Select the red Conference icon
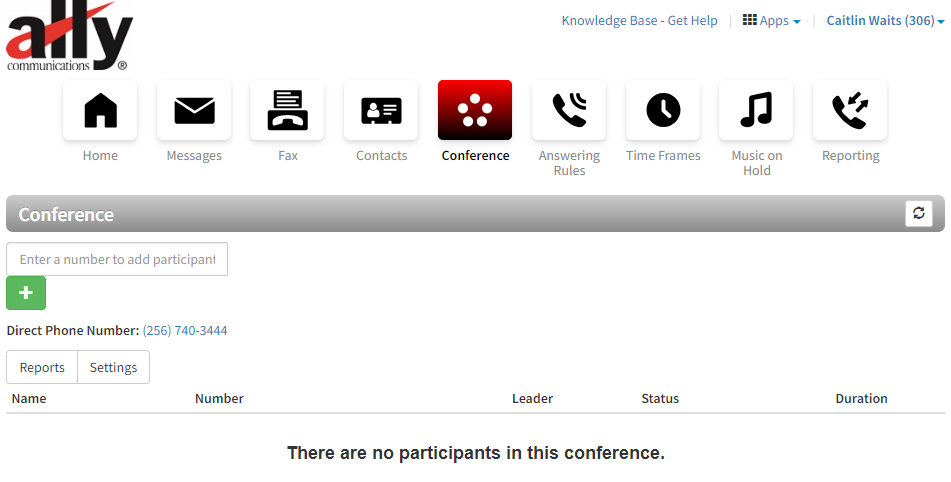 475,110
